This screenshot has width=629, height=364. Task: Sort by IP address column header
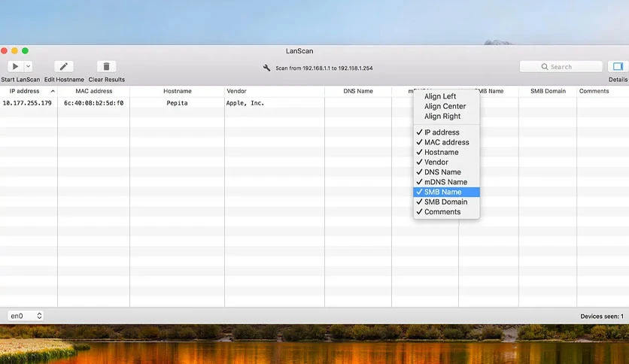[x=25, y=91]
